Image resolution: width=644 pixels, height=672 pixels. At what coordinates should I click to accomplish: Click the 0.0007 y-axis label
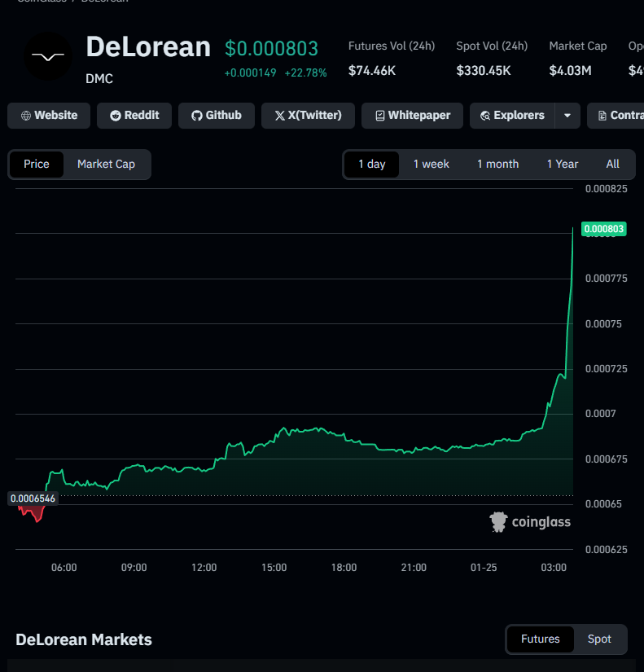coord(600,414)
